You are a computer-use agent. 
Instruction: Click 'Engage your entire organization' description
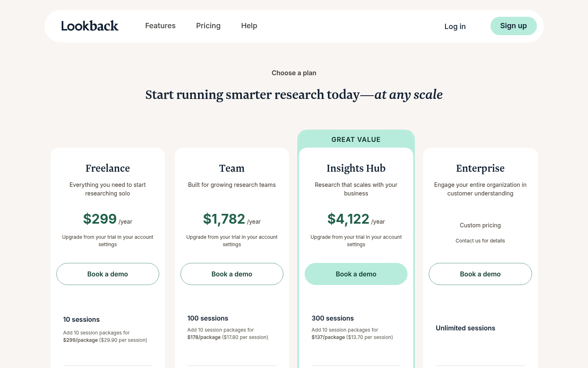pos(480,189)
